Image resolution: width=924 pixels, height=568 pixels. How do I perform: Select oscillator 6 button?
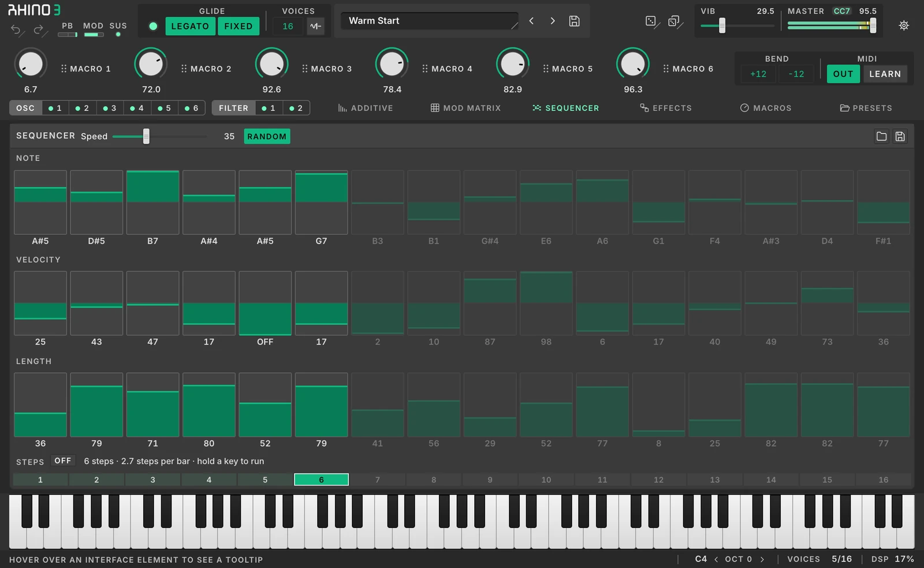[192, 108]
